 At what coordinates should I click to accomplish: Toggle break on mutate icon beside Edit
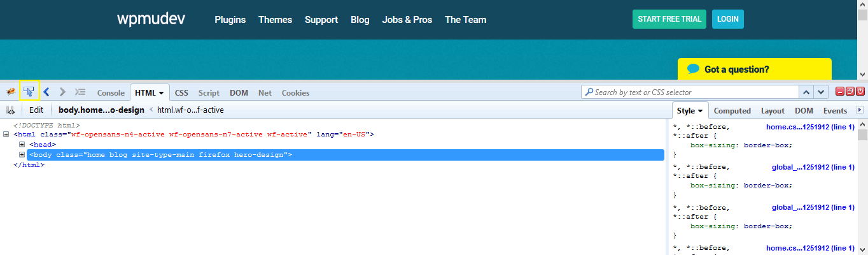(x=11, y=110)
